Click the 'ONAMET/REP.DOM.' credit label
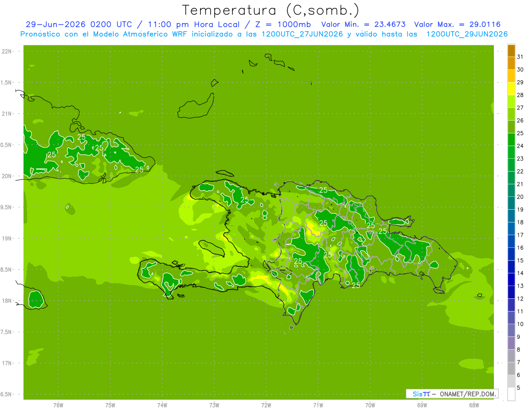The image size is (532, 411). tap(467, 394)
